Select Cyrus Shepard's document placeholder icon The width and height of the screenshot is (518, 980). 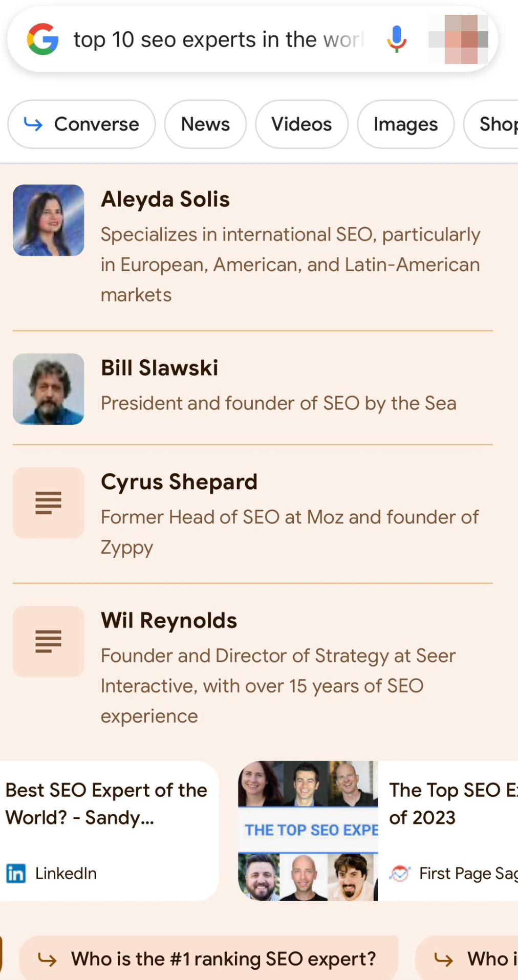pos(48,503)
